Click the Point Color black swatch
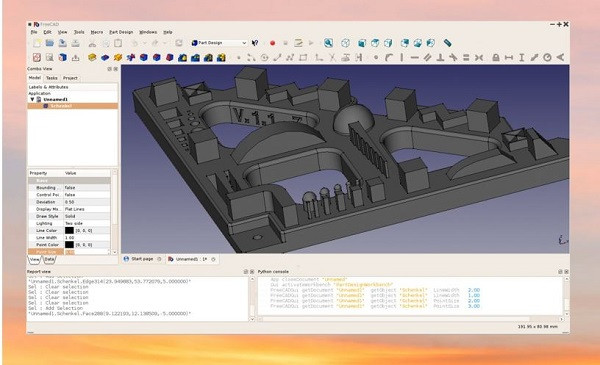 69,244
